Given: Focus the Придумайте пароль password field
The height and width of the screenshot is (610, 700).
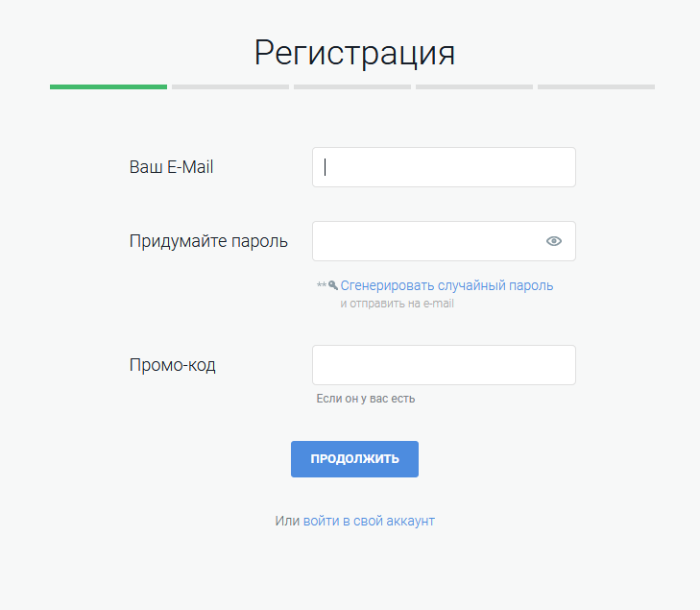Looking at the screenshot, I should coord(444,241).
